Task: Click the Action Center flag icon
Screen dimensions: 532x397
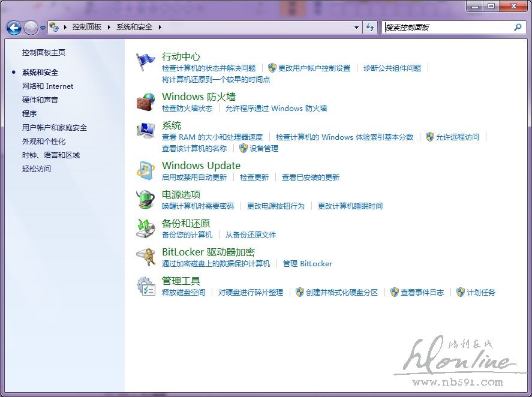Action: 146,62
